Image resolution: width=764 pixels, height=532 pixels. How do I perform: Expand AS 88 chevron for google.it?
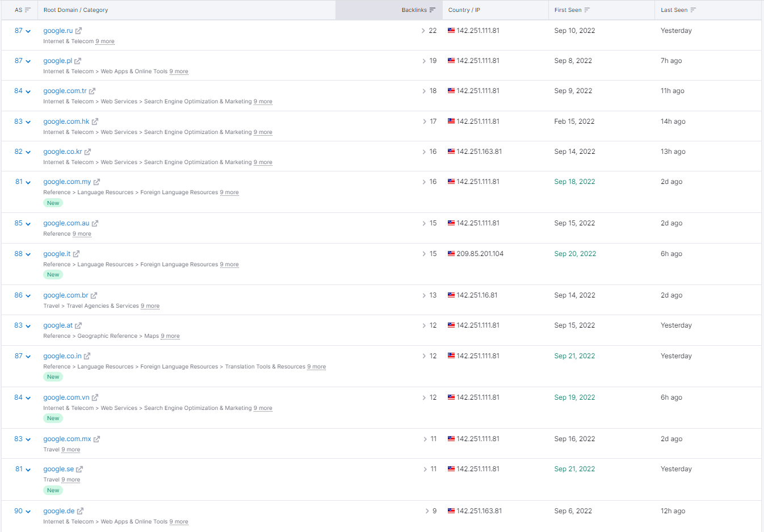pos(28,254)
